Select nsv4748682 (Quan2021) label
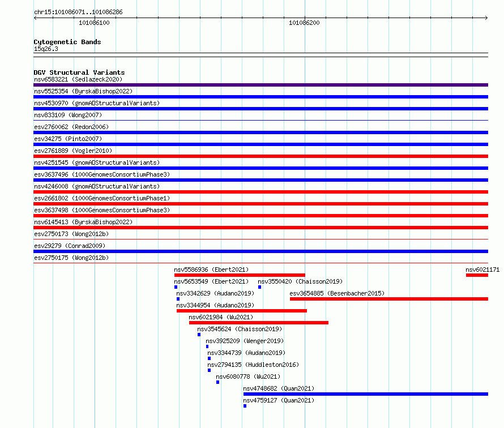Image resolution: width=504 pixels, height=428 pixels. (279, 388)
